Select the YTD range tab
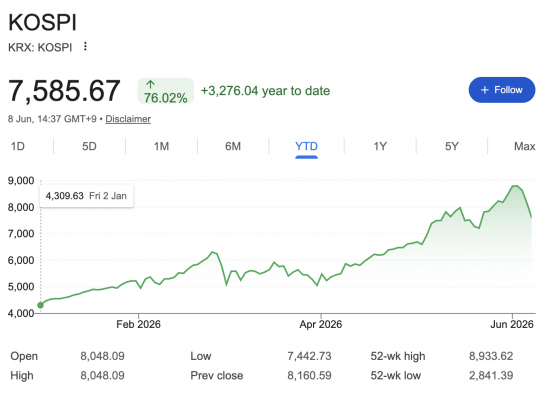550x400 pixels. (x=306, y=146)
